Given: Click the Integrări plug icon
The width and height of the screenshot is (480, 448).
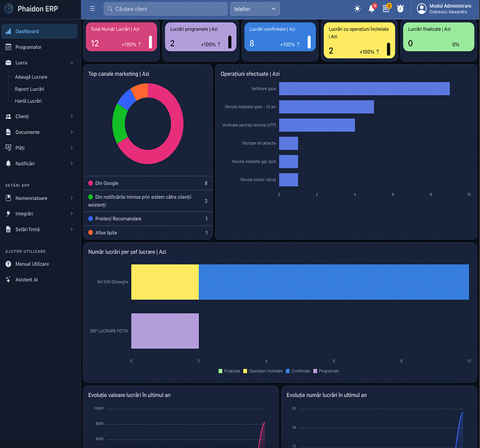Looking at the screenshot, I should (8, 213).
